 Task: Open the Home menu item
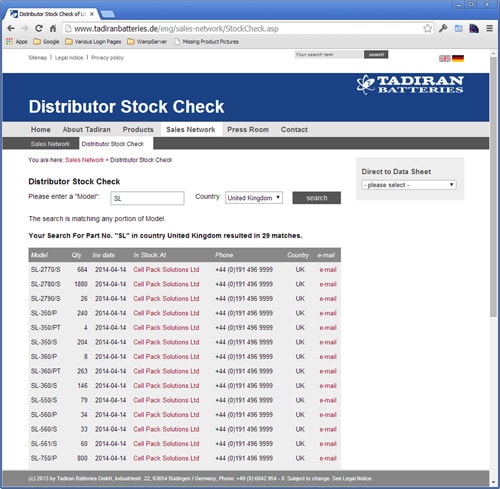pyautogui.click(x=41, y=129)
